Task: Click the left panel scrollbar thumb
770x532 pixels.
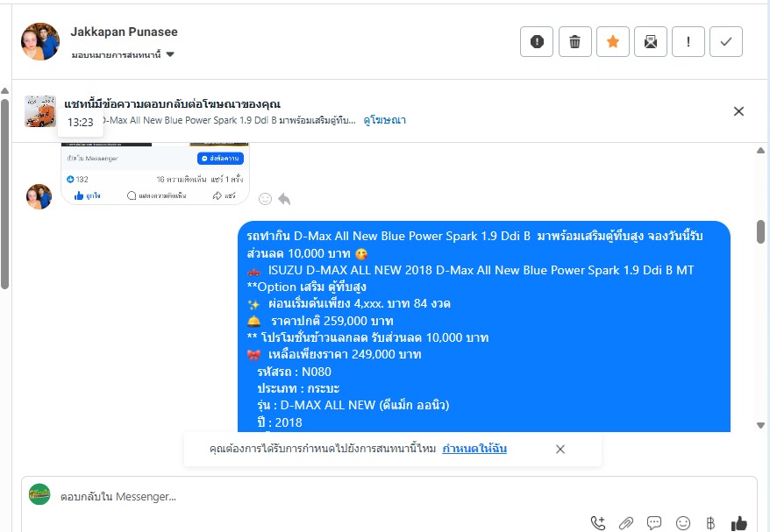Action: pyautogui.click(x=5, y=195)
